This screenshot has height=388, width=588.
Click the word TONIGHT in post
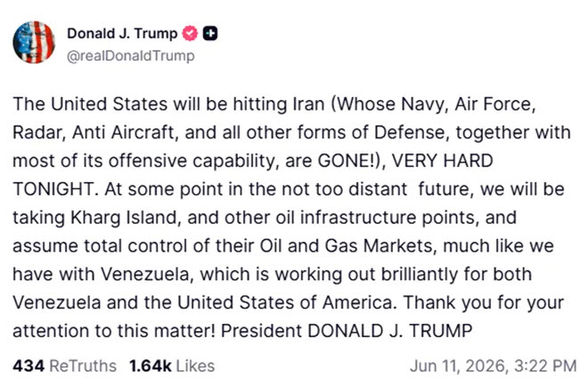click(x=53, y=189)
